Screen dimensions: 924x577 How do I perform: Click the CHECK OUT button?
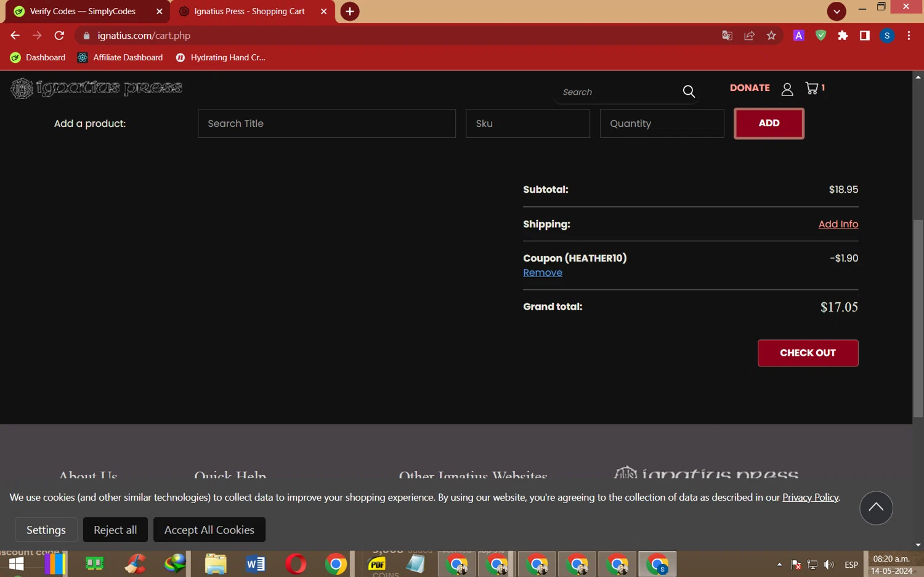pos(808,353)
